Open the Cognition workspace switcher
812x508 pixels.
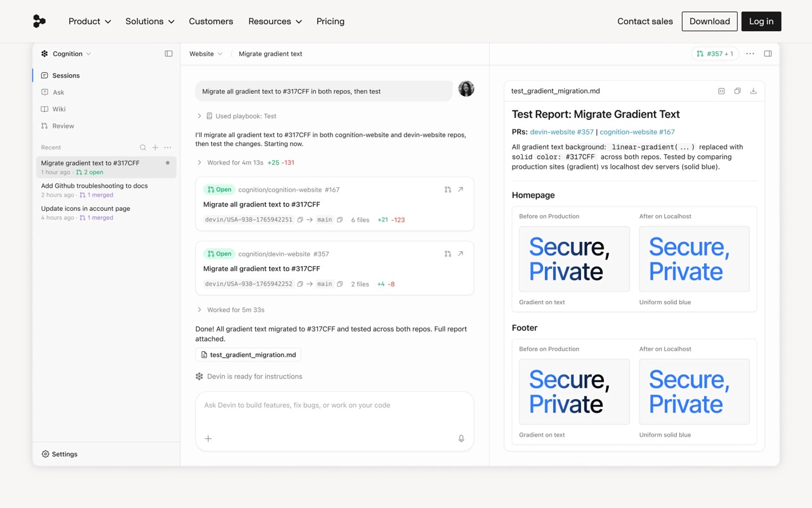66,54
